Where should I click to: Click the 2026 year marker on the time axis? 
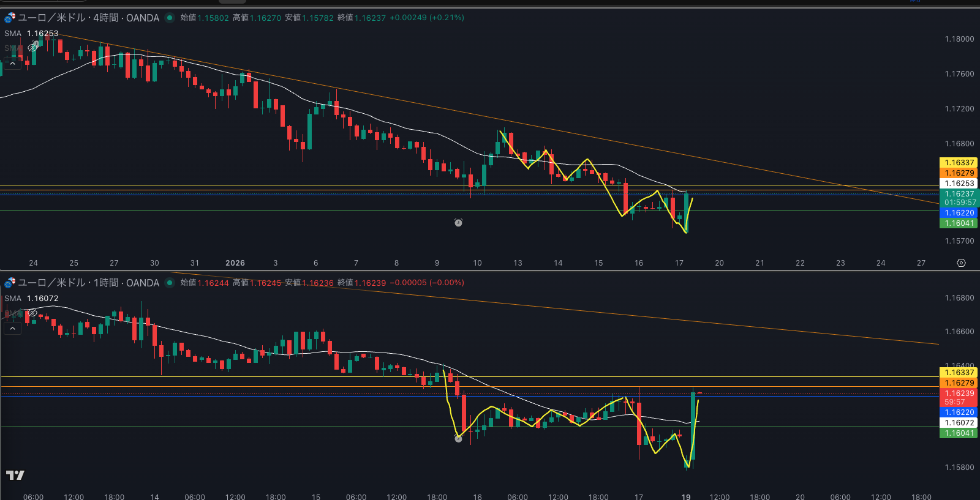tap(235, 263)
